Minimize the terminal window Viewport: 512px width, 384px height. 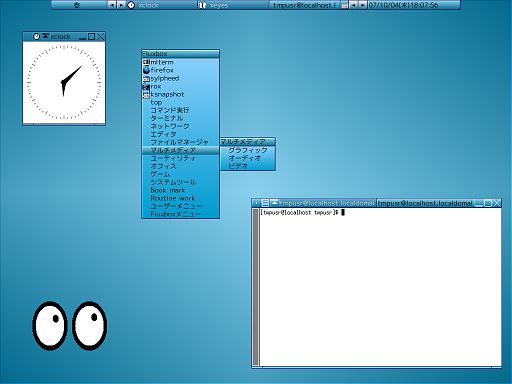(x=479, y=203)
